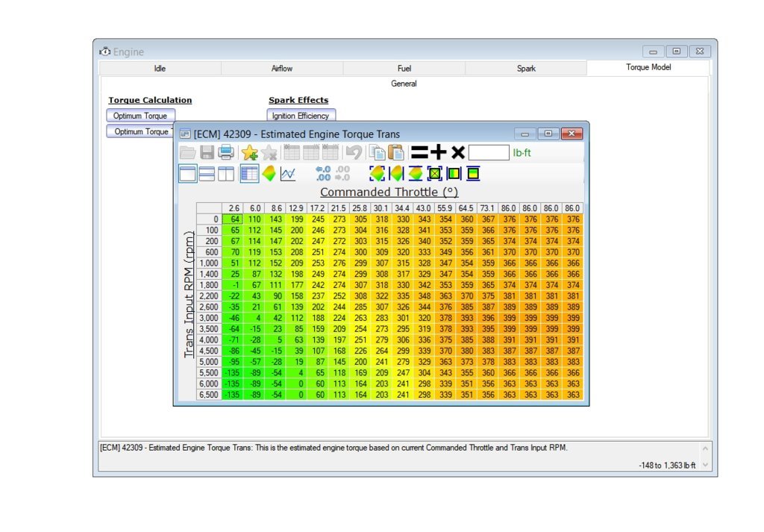Click the Spark Effects heading
This screenshot has width=764, height=532.
[x=298, y=101]
